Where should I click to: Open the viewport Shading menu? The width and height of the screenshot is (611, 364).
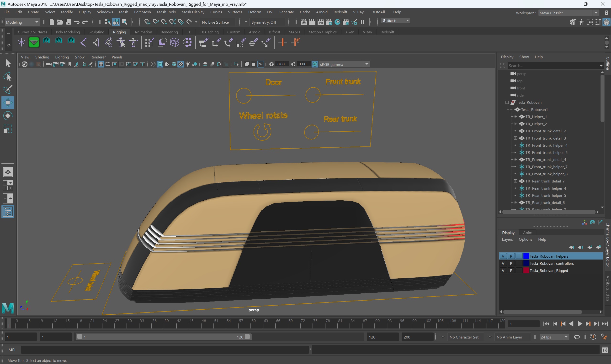point(42,57)
